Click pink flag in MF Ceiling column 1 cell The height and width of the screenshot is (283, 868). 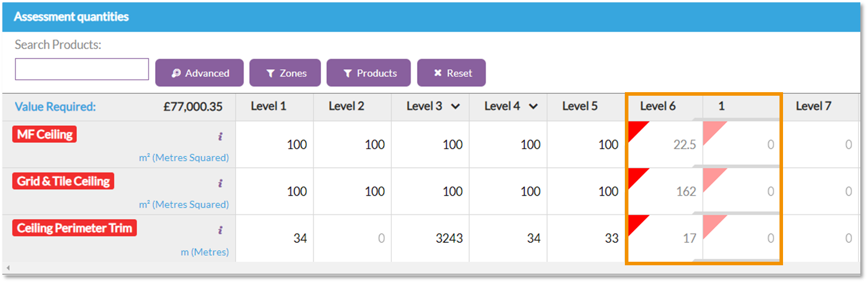pyautogui.click(x=711, y=128)
